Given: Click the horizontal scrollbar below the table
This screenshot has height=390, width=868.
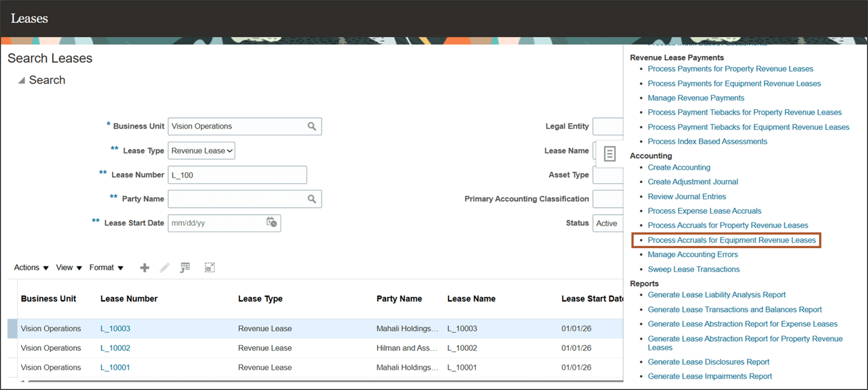Looking at the screenshot, I should pos(325,381).
